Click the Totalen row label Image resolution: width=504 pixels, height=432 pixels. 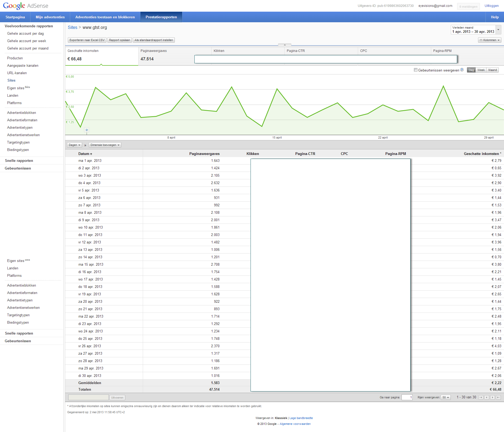[x=85, y=390]
